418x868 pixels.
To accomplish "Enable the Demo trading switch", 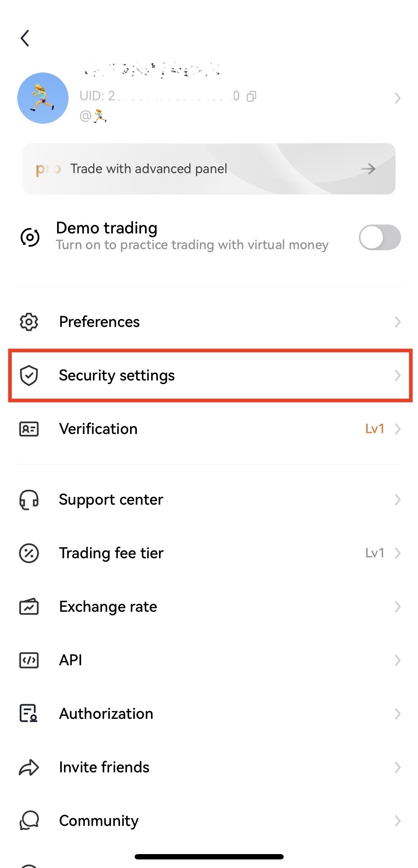I will click(380, 237).
